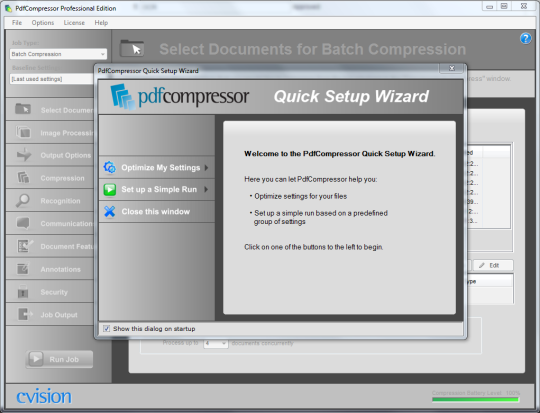540x413 pixels.
Task: Click the blue X Close this window icon
Action: point(110,211)
